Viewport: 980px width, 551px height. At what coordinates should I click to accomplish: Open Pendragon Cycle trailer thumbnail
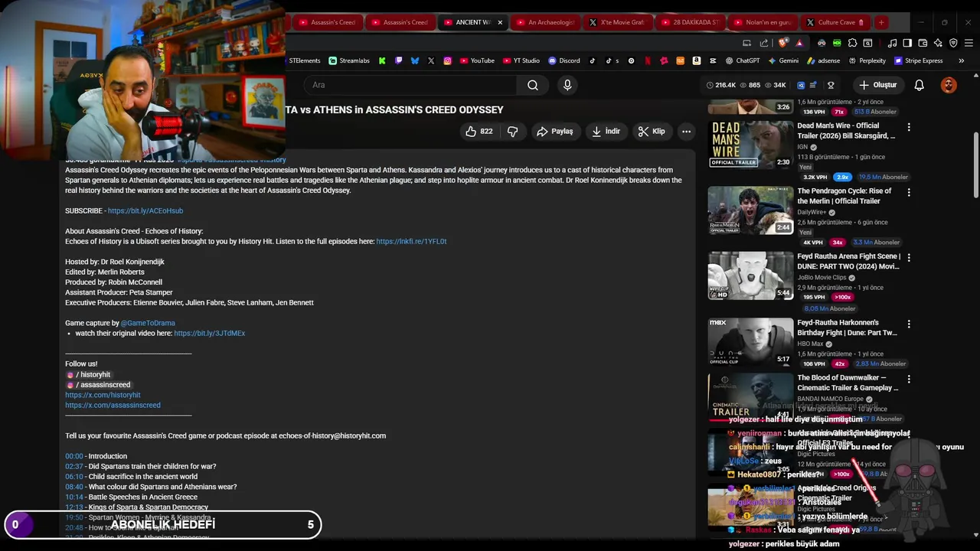[750, 210]
